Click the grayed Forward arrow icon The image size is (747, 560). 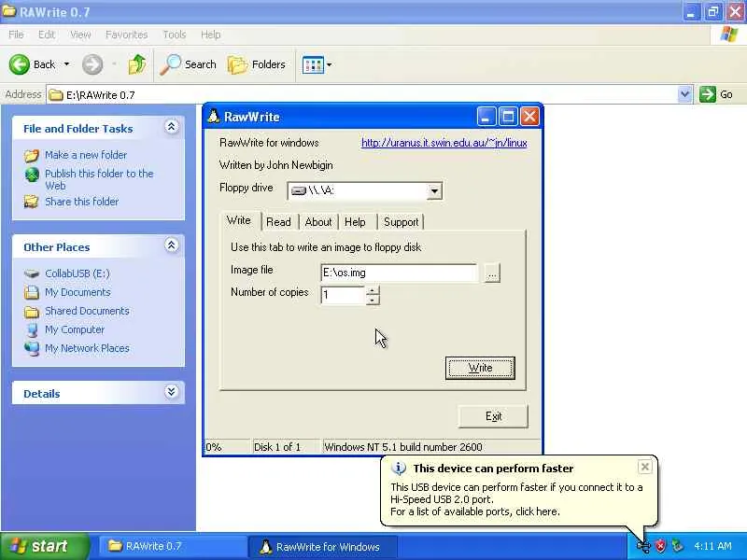92,64
